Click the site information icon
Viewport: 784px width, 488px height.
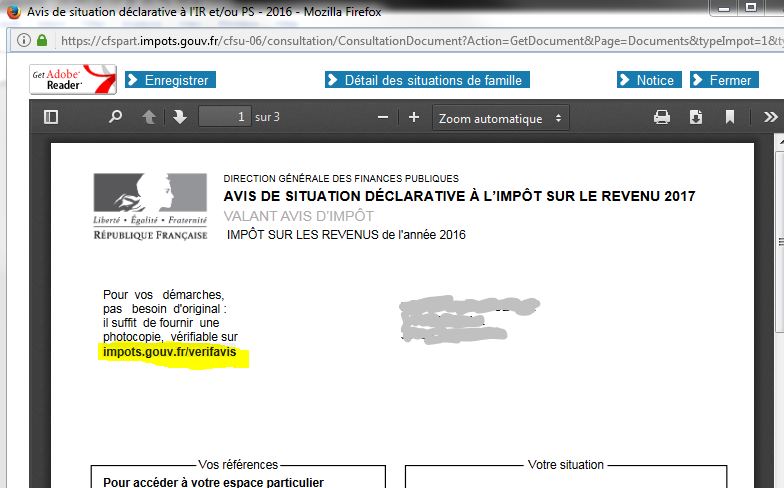[24, 40]
